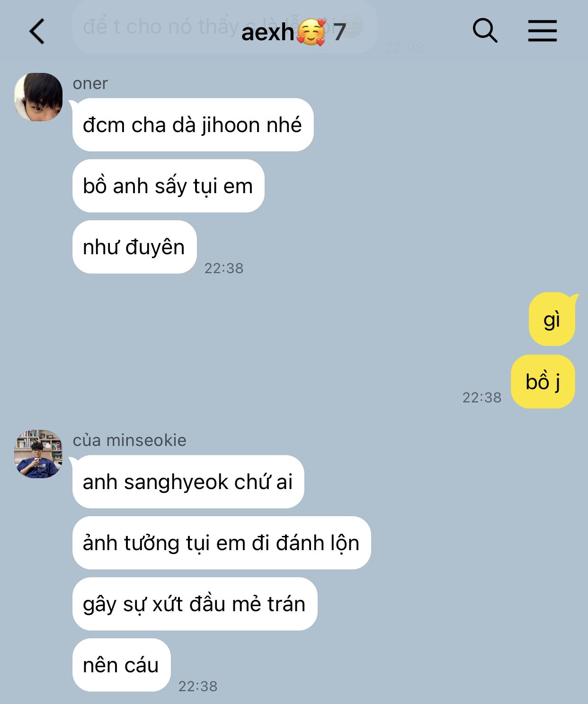Screen dimensions: 588x704
Task: Select message 'đcm cha dà jihoon nhé'
Action: pyautogui.click(x=193, y=125)
